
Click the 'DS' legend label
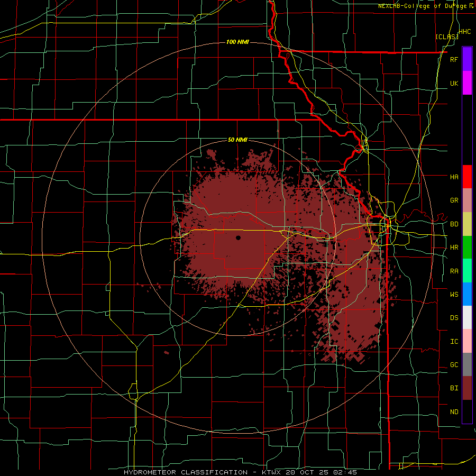(454, 318)
